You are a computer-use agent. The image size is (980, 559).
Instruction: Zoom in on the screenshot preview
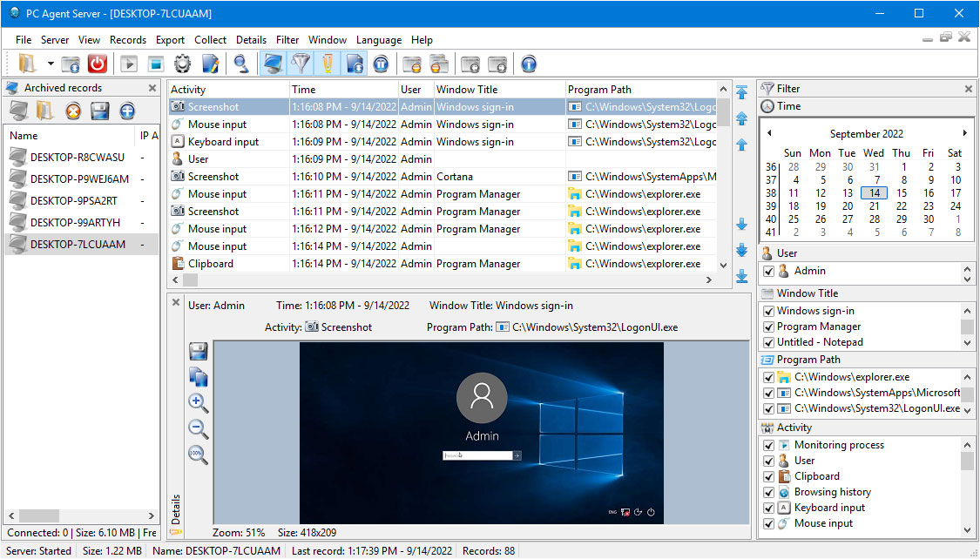[x=199, y=402]
